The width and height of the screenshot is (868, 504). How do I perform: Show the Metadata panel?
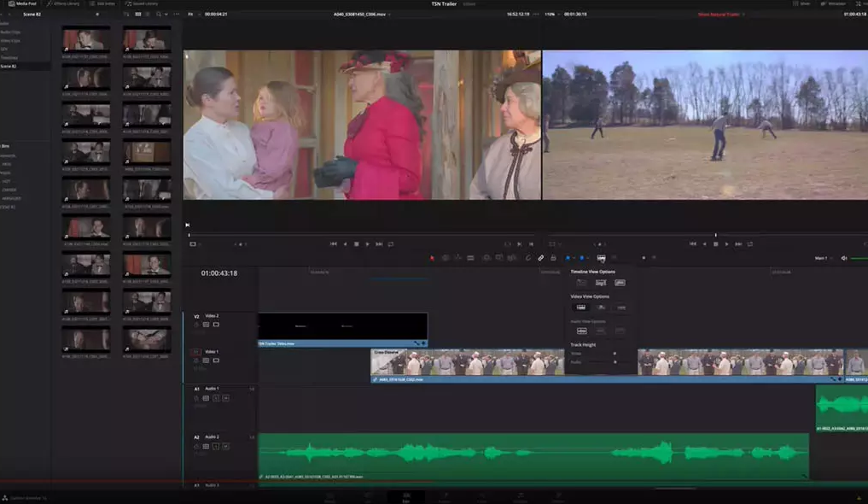[x=834, y=3]
